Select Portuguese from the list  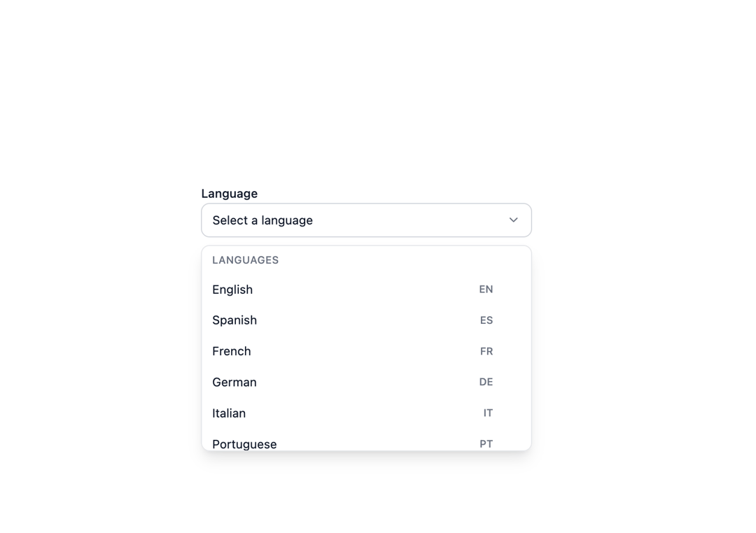click(x=366, y=440)
